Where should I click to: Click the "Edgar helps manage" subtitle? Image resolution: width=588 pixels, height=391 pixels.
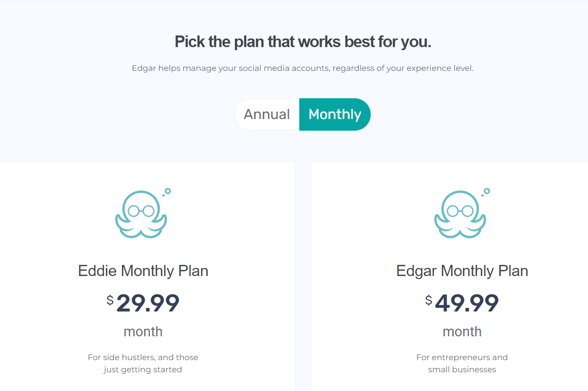click(x=303, y=68)
